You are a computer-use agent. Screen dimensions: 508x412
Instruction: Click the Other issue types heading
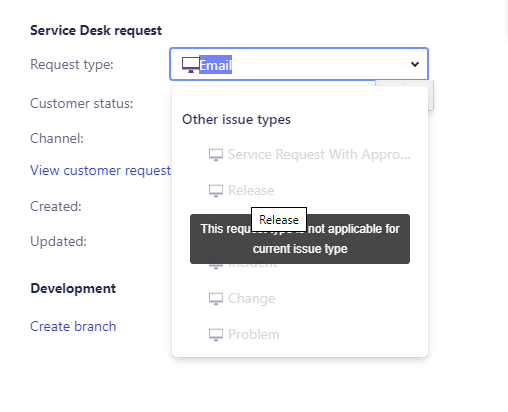click(236, 119)
